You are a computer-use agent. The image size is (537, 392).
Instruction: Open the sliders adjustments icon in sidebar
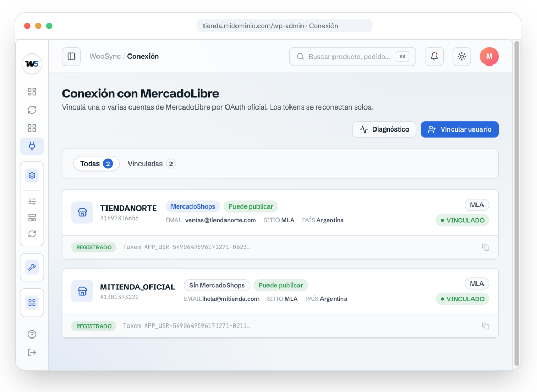click(x=32, y=201)
